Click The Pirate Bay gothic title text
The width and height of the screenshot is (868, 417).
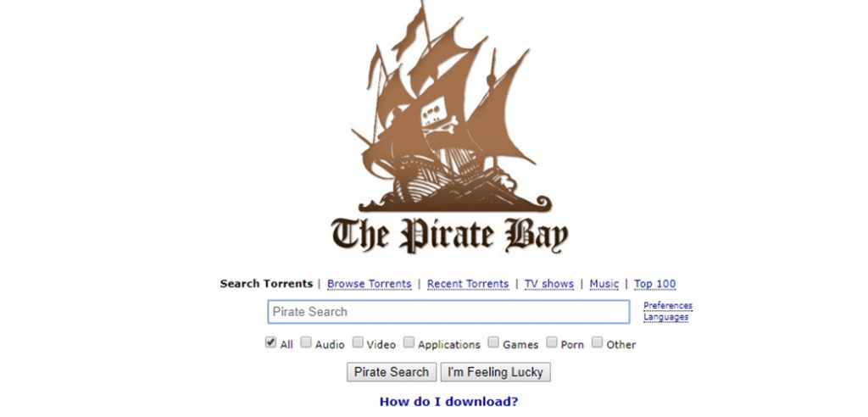449,236
